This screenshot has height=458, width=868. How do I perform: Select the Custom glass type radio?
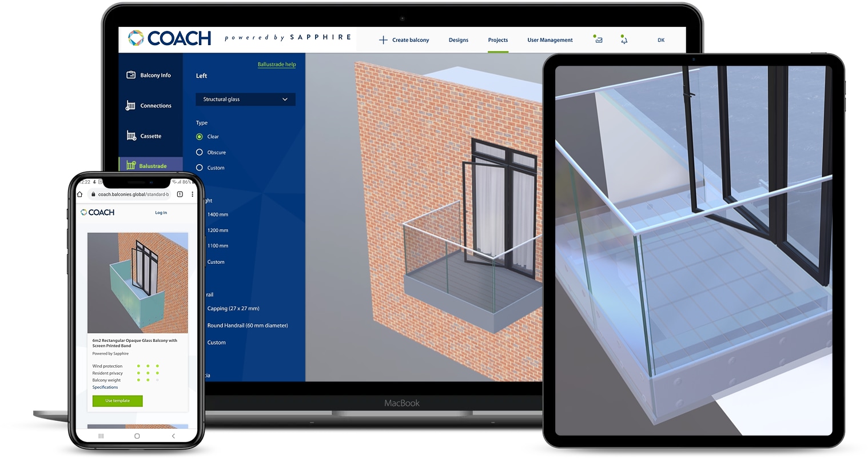point(200,168)
